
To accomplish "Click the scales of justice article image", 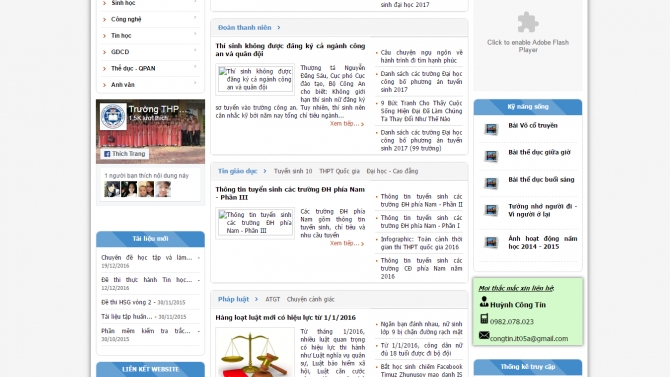I will coord(255,353).
